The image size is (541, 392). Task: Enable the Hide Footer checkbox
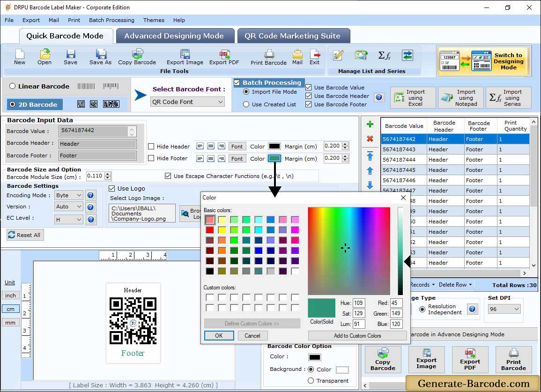(151, 158)
